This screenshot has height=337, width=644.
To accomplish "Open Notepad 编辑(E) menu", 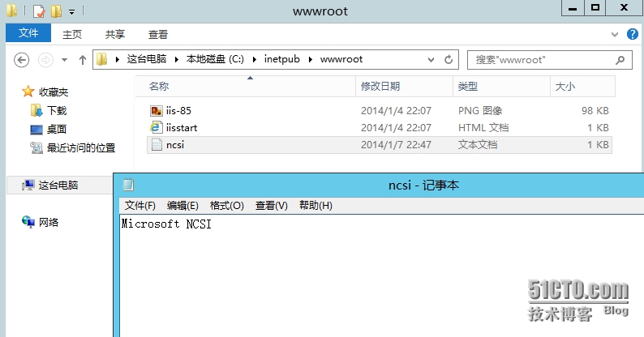I will click(x=182, y=206).
